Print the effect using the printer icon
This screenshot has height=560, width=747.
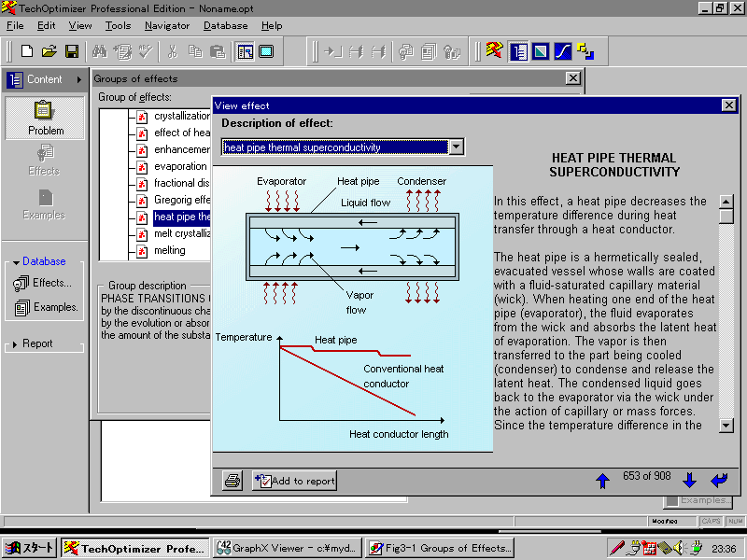233,481
